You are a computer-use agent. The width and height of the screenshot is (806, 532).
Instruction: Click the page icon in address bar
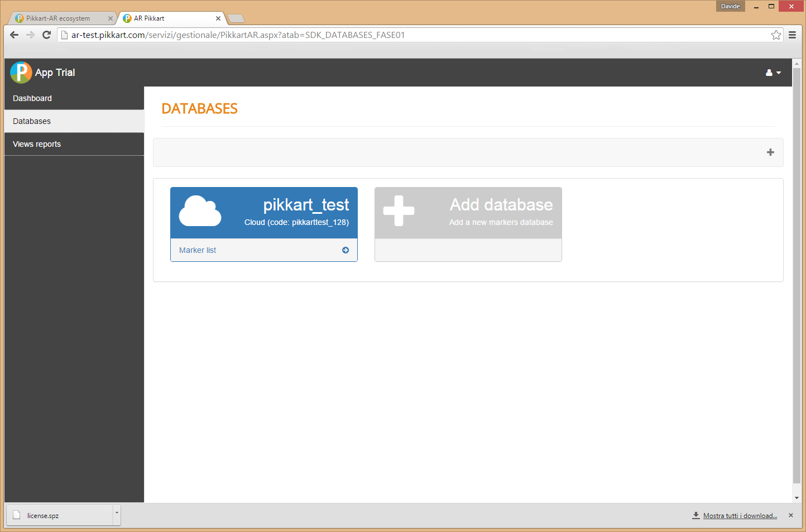point(64,35)
